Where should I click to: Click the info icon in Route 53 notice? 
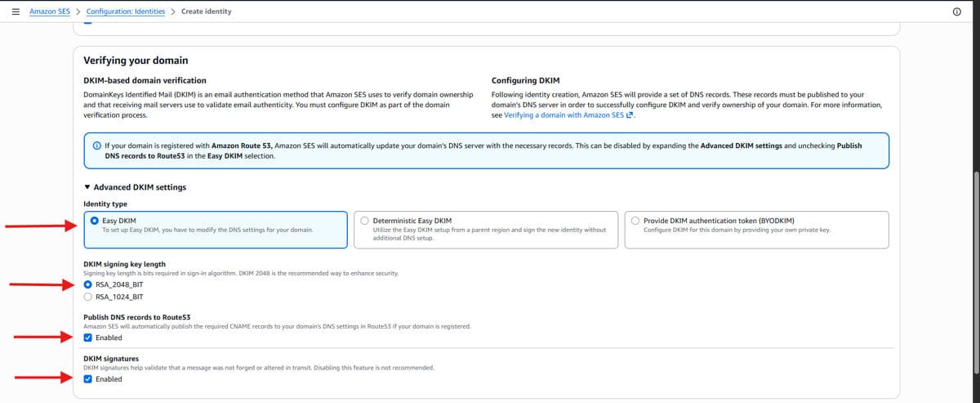point(97,146)
